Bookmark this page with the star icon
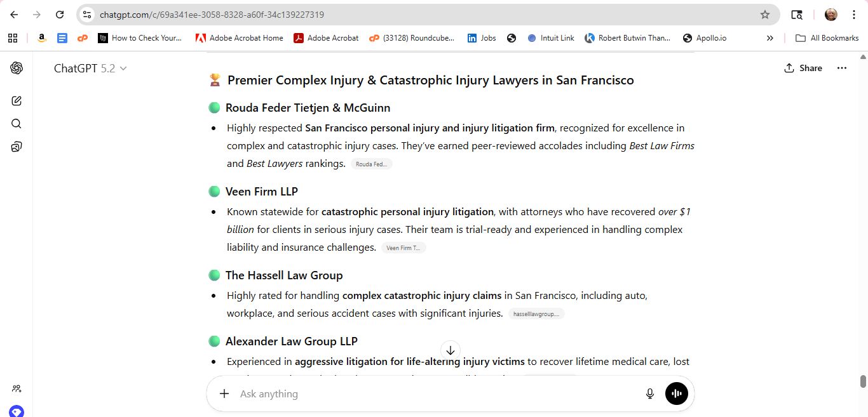 (x=765, y=15)
